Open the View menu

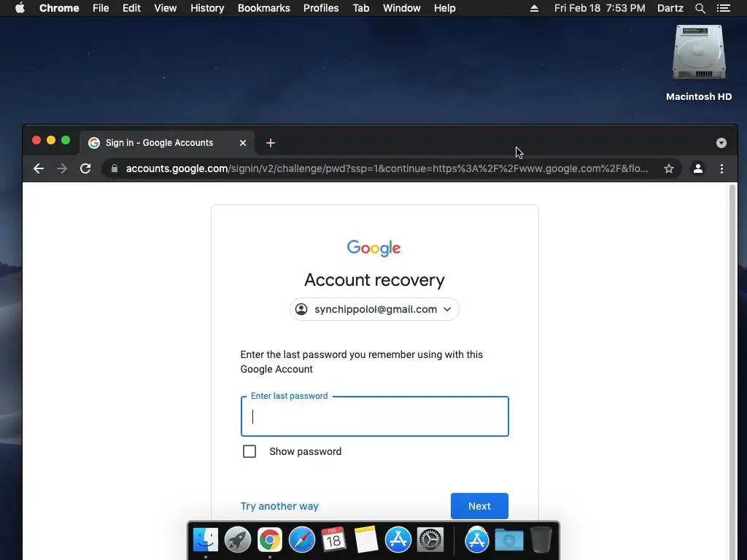coord(166,8)
